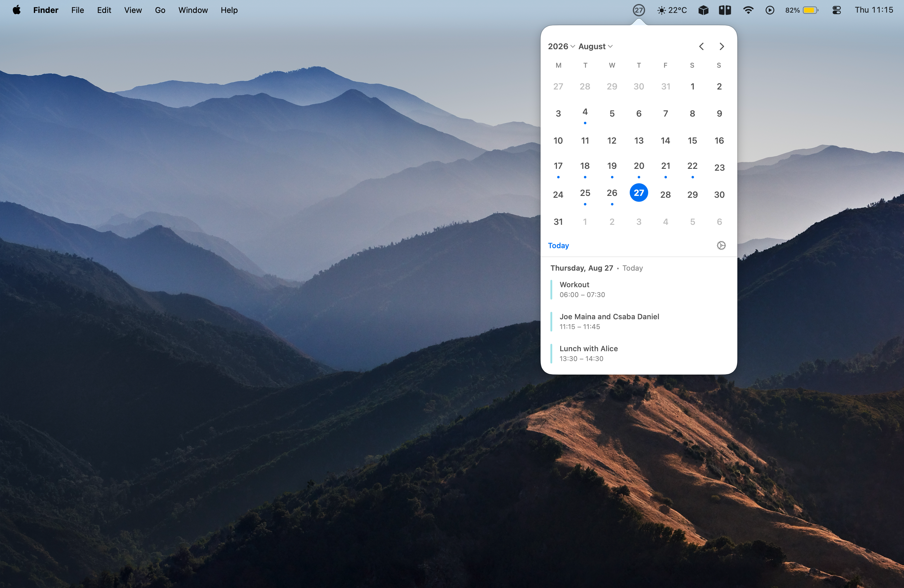
Task: Open the Apple menu
Action: (x=16, y=10)
